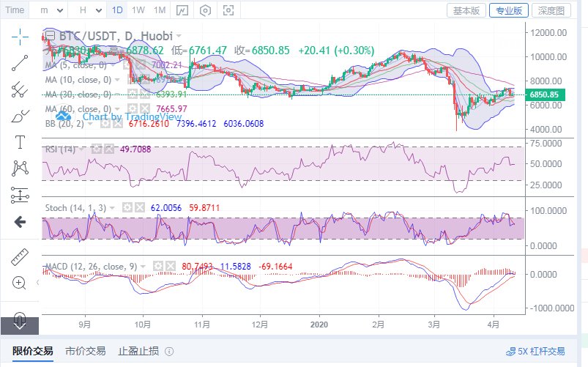588x367 pixels.
Task: Open chart settings hexagon icon
Action: 205,10
